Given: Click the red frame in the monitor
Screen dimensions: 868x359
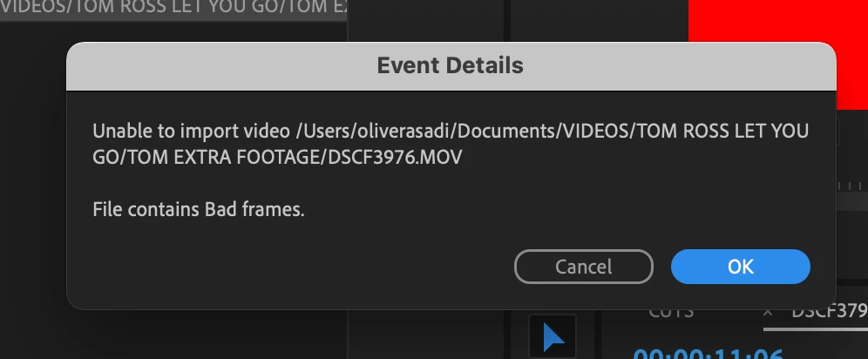Looking at the screenshot, I should pyautogui.click(x=777, y=21).
